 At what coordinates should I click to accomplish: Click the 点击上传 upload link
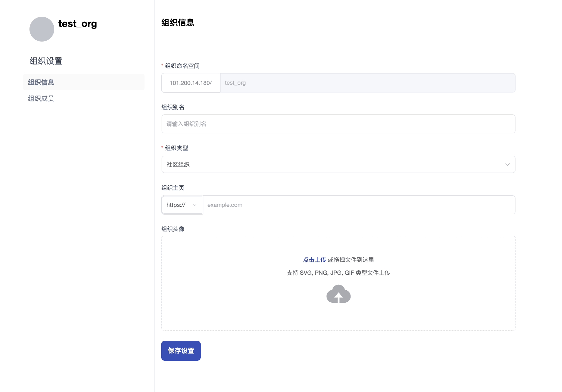(314, 260)
